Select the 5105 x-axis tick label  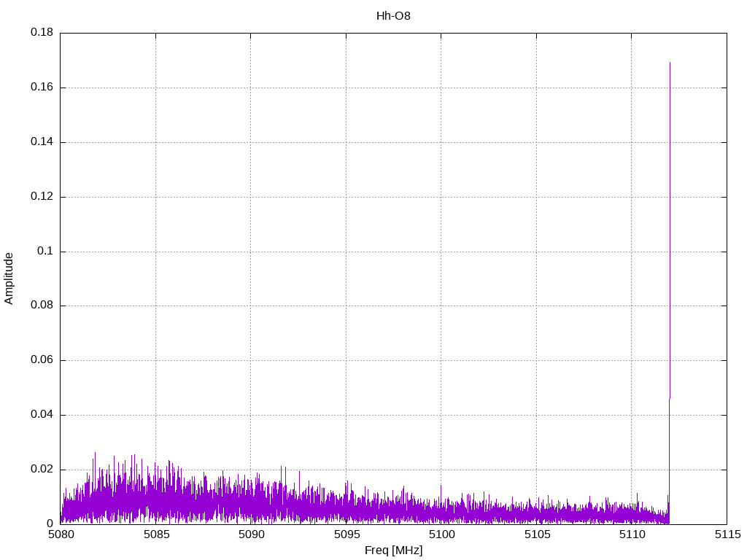tap(536, 535)
